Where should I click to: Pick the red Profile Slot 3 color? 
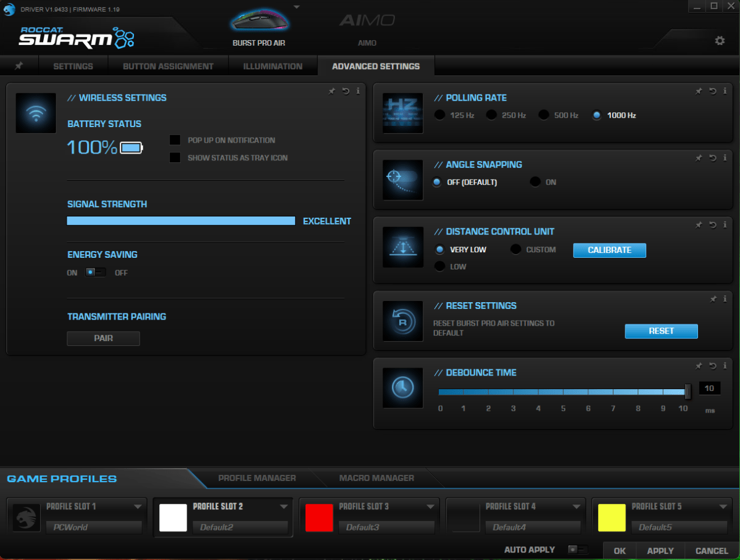click(x=319, y=517)
